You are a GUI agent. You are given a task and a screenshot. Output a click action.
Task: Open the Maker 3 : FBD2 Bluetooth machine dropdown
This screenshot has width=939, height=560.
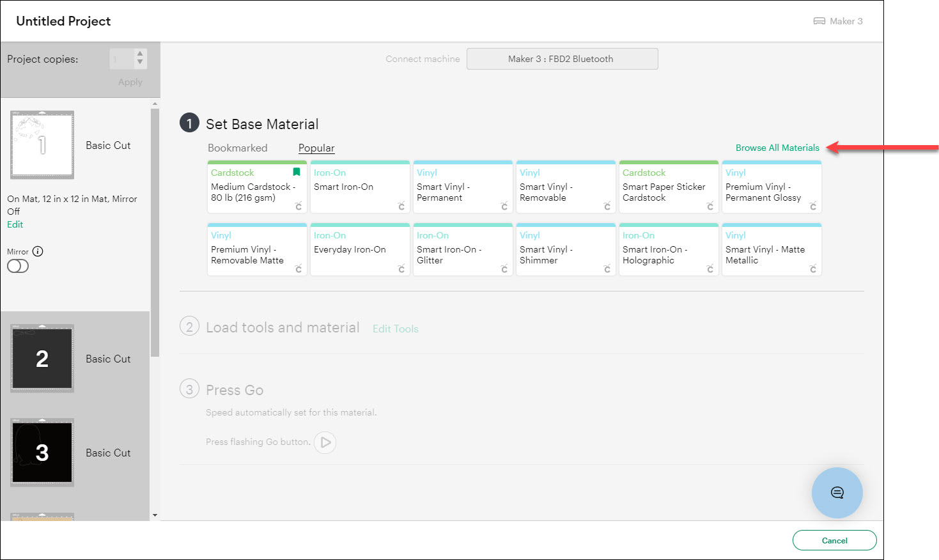coord(562,59)
